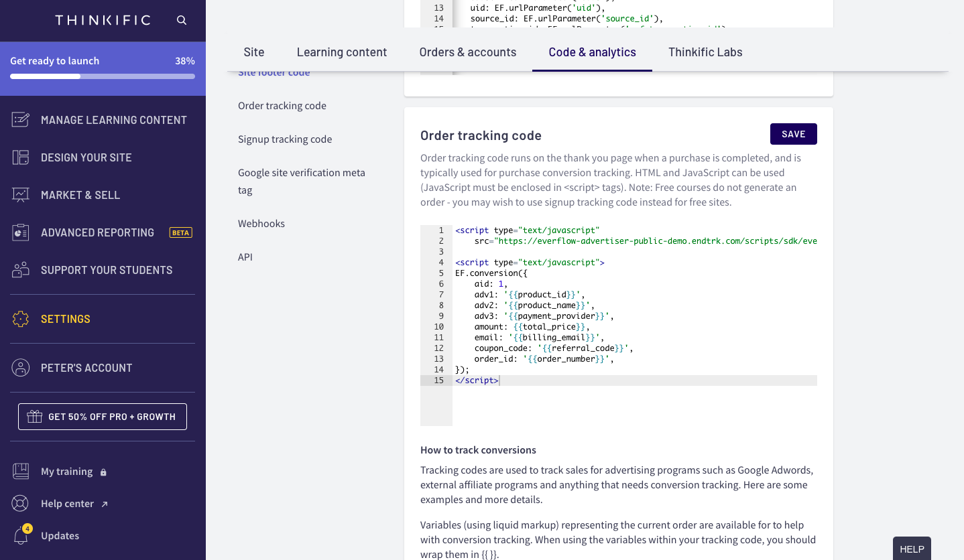This screenshot has height=560, width=964.
Task: Open the Site tab
Action: [x=254, y=52]
